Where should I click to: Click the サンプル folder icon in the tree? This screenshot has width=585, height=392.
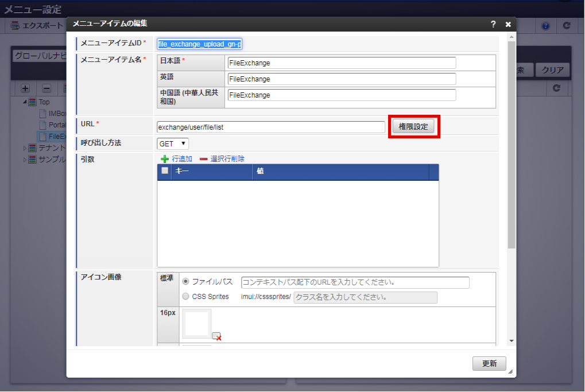tap(33, 160)
